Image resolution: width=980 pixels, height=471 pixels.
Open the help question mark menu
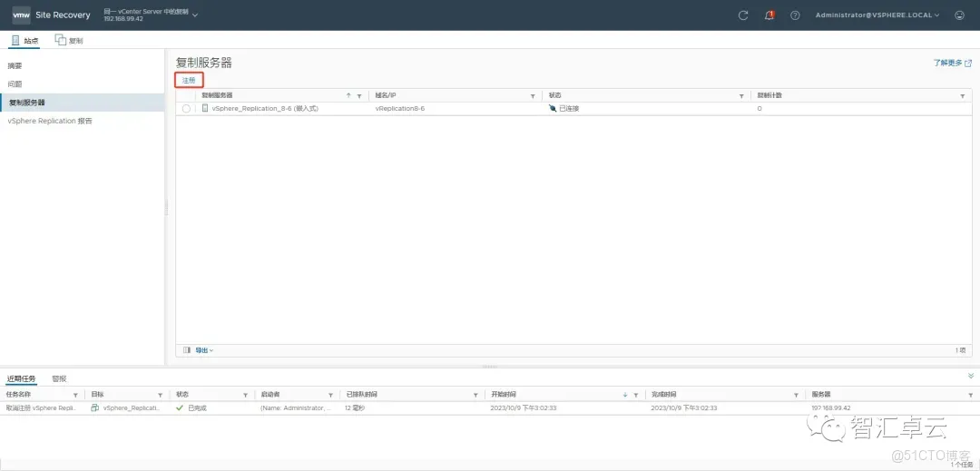(x=795, y=15)
